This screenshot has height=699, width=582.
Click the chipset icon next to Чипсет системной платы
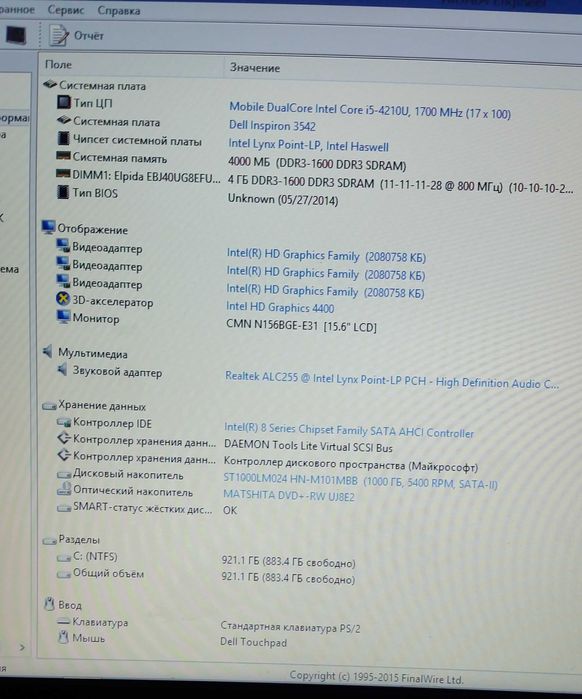coord(63,138)
